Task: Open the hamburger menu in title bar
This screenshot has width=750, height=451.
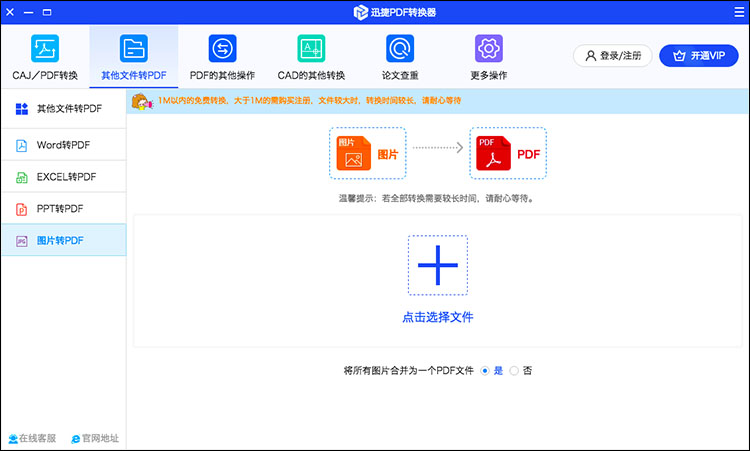Action: pos(739,12)
